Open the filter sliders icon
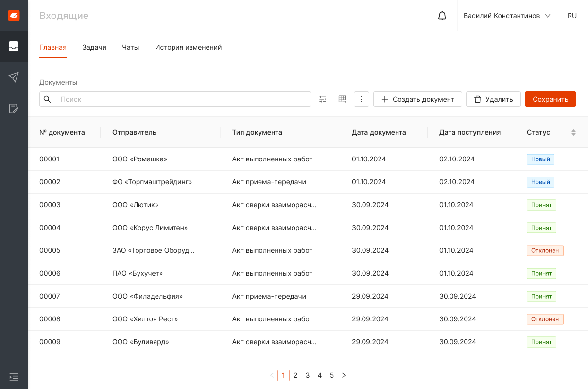 [x=323, y=99]
